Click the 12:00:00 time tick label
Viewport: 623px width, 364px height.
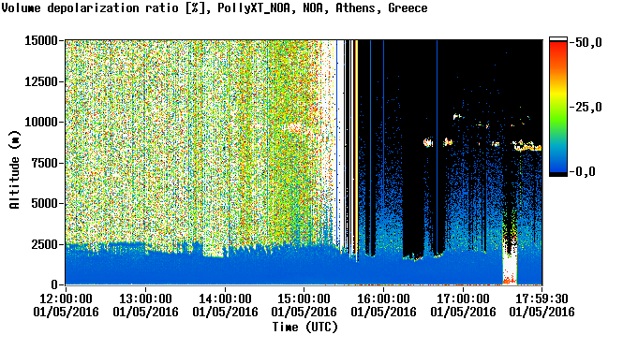66,298
